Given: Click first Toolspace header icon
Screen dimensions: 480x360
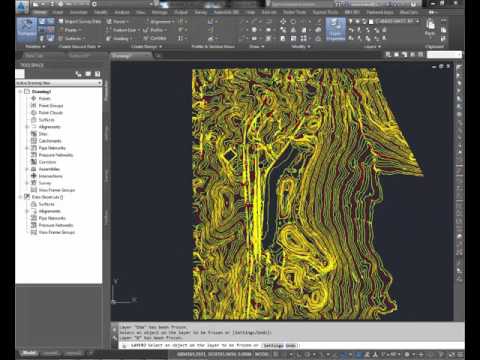Looking at the screenshot, I should click(79, 74).
